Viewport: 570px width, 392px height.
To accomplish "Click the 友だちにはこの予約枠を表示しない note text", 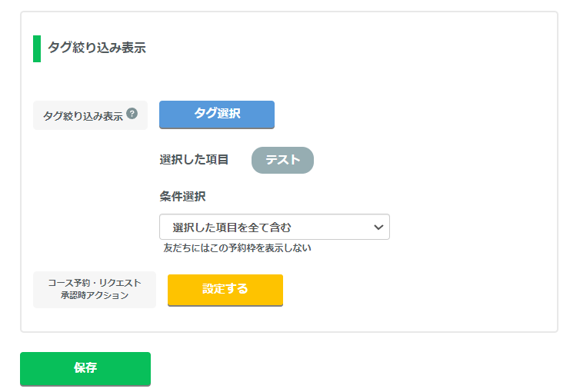I will pyautogui.click(x=238, y=248).
